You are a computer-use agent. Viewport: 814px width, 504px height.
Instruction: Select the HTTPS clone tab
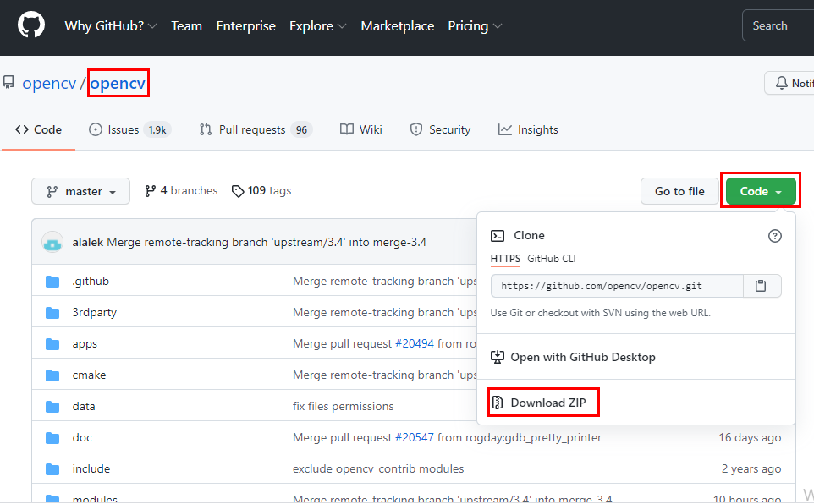point(505,259)
